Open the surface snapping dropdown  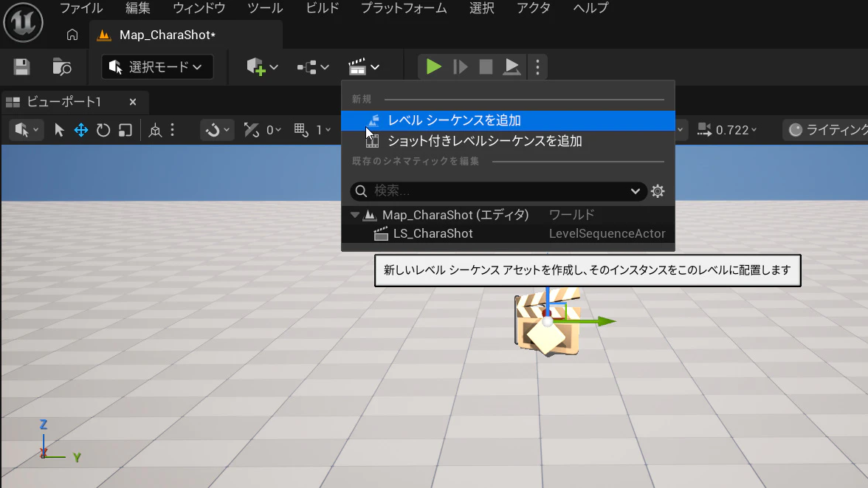217,130
